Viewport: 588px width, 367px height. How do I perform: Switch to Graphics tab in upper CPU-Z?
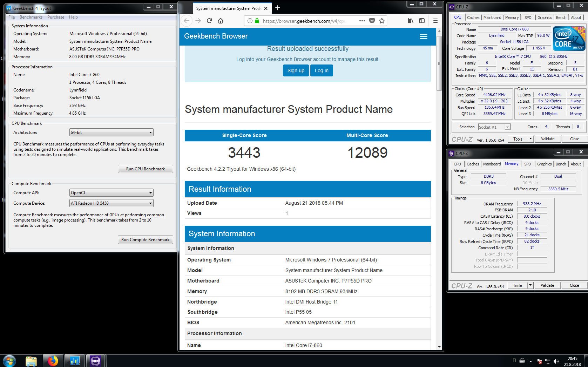pyautogui.click(x=545, y=18)
